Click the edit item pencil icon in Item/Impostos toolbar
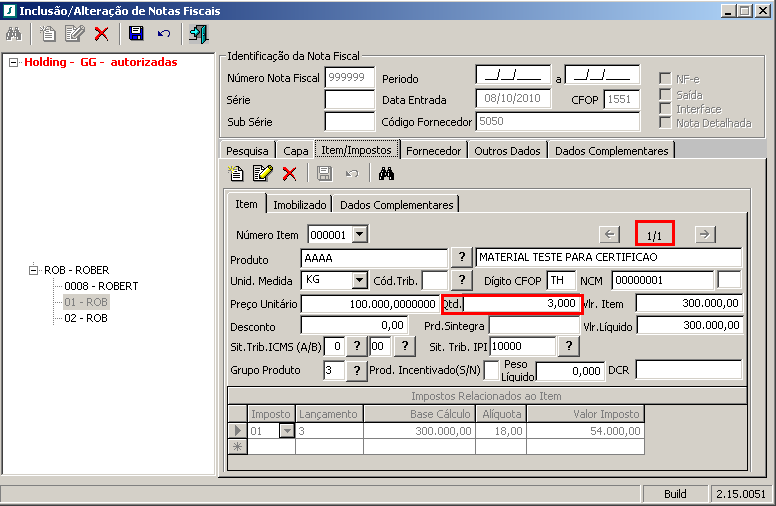The image size is (776, 506). click(262, 174)
